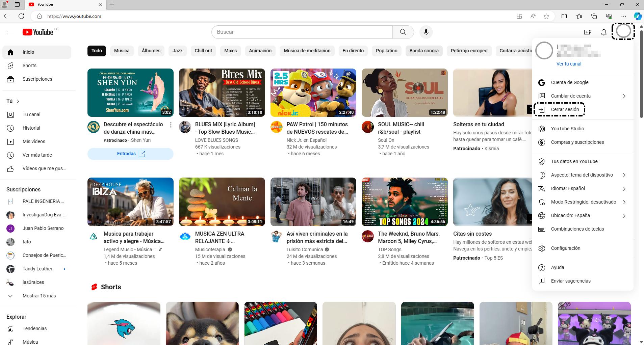Click the YouTube logo

tap(38, 32)
